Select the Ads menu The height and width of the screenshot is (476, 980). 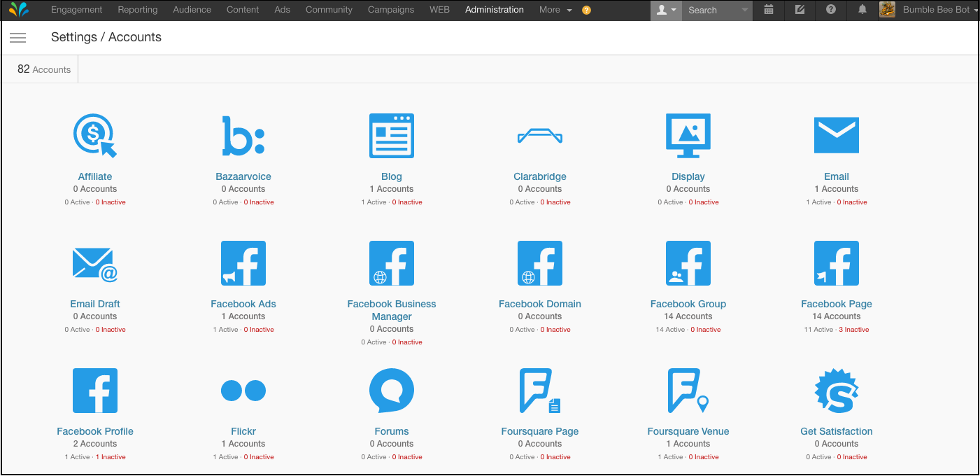click(x=283, y=10)
